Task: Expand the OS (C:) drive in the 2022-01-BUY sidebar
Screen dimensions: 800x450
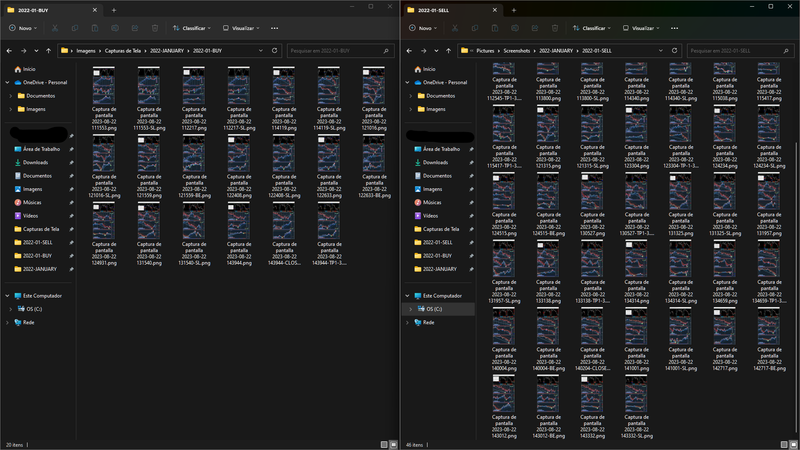Action: (x=11, y=309)
